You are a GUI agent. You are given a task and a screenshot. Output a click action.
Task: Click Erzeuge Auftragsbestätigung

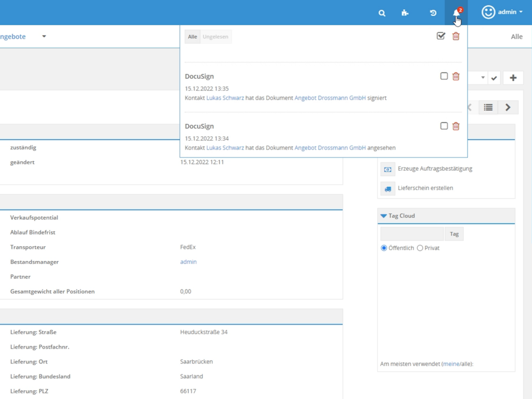click(435, 169)
